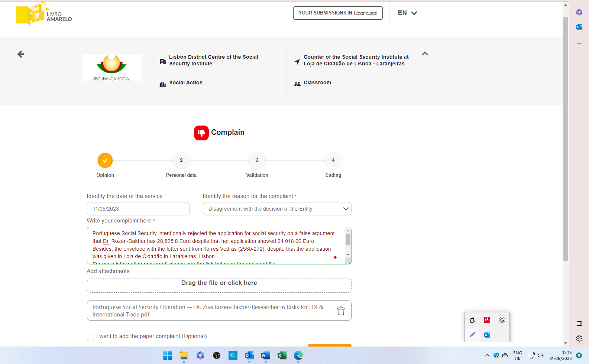Open the notifications badge showing 9
The height and width of the screenshot is (364, 589).
point(579,355)
